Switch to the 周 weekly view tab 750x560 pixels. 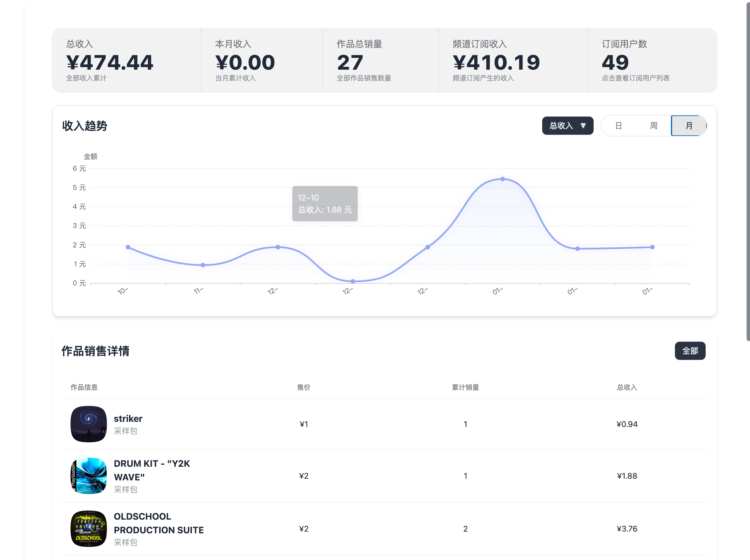click(x=654, y=126)
